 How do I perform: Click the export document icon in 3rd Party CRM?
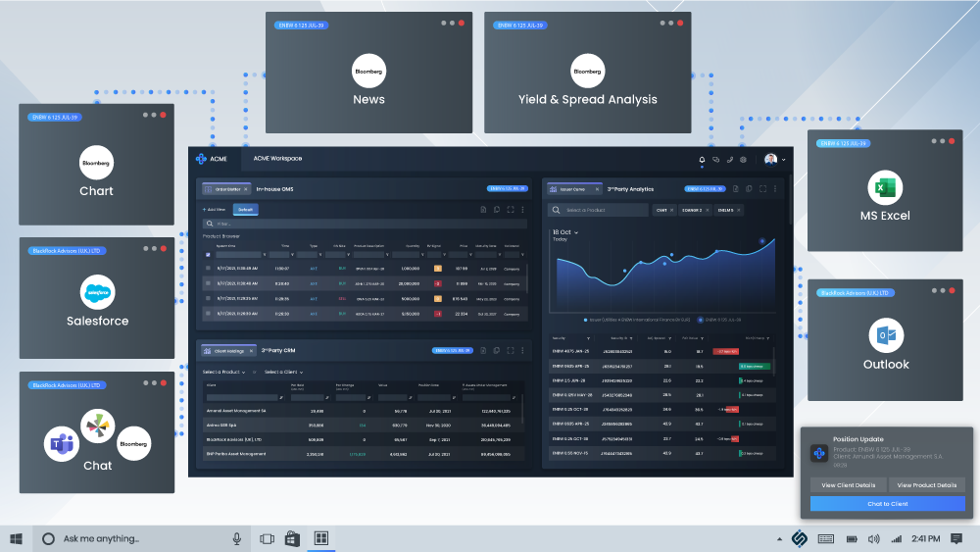483,351
